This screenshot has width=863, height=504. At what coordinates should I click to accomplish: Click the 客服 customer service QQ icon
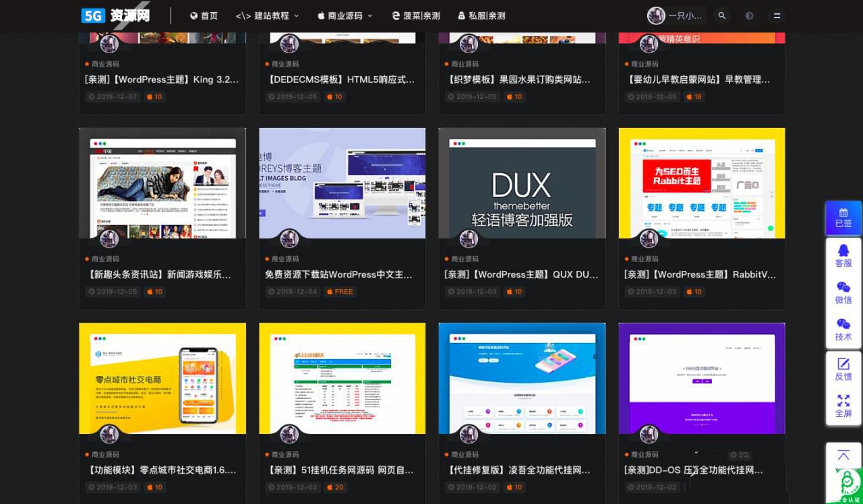[843, 257]
